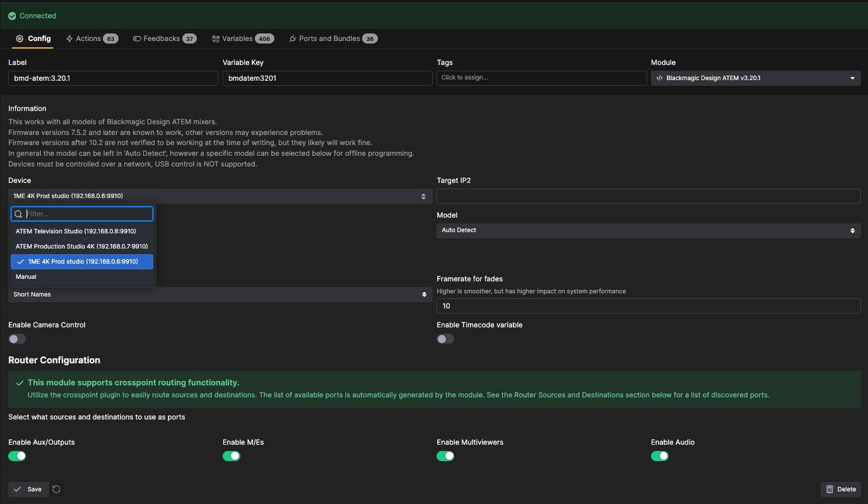Click 'Higher is smoother' hint text
Viewport: 868px width, 504px height.
point(531,291)
